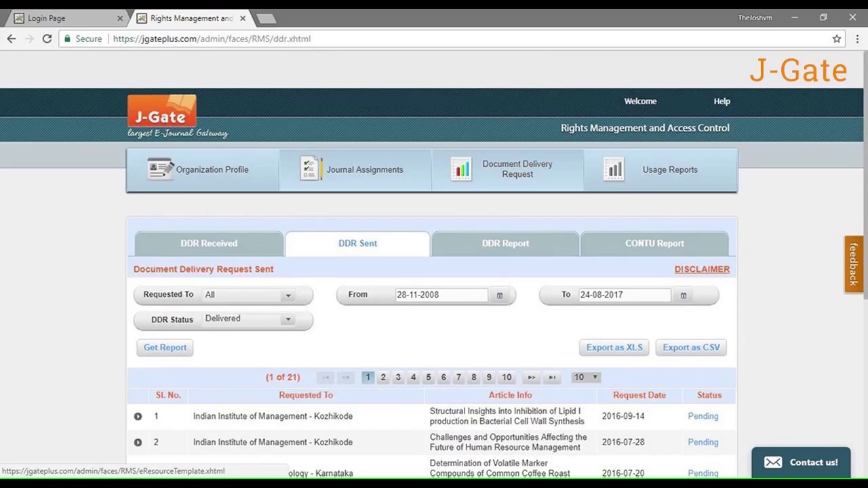Open Chrome menu with three dots
The width and height of the screenshot is (868, 488).
pos(856,39)
